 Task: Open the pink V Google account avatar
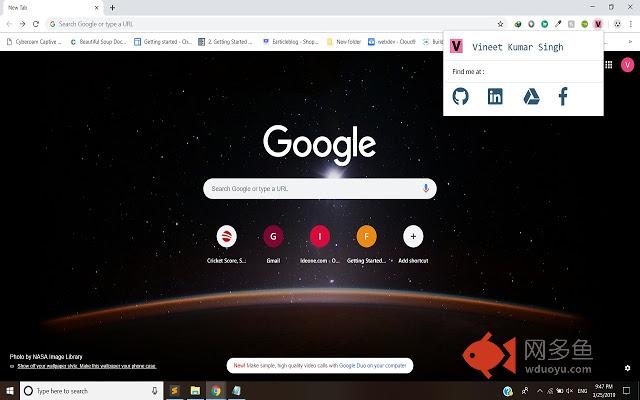pyautogui.click(x=627, y=64)
